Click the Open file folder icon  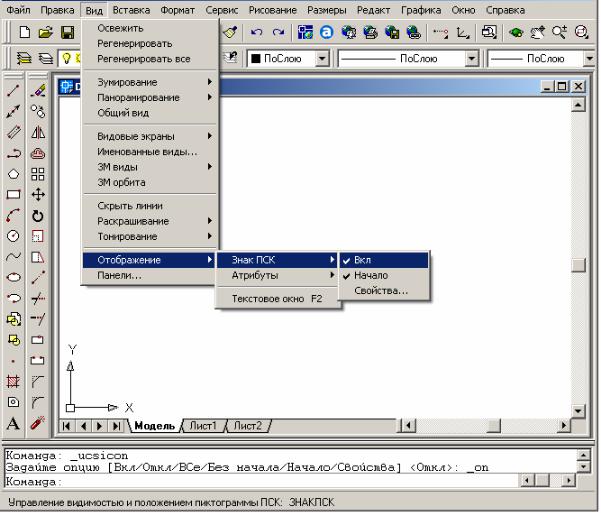[46, 32]
